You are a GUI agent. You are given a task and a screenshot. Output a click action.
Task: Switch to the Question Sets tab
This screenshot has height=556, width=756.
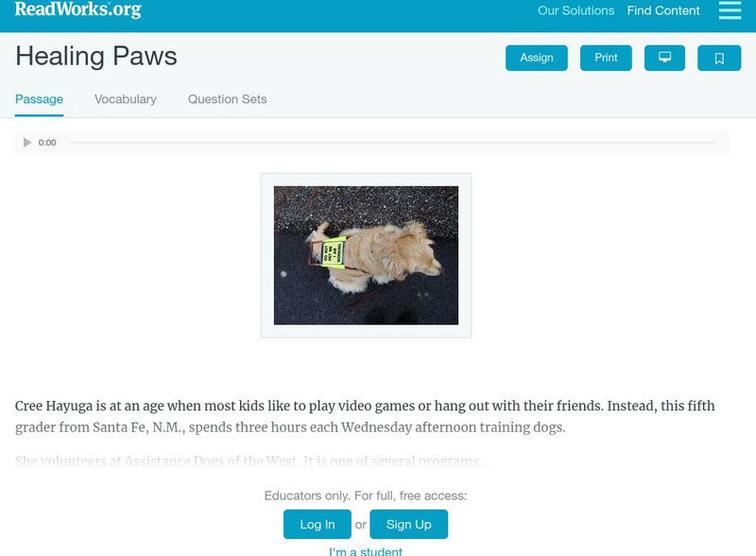click(x=227, y=99)
